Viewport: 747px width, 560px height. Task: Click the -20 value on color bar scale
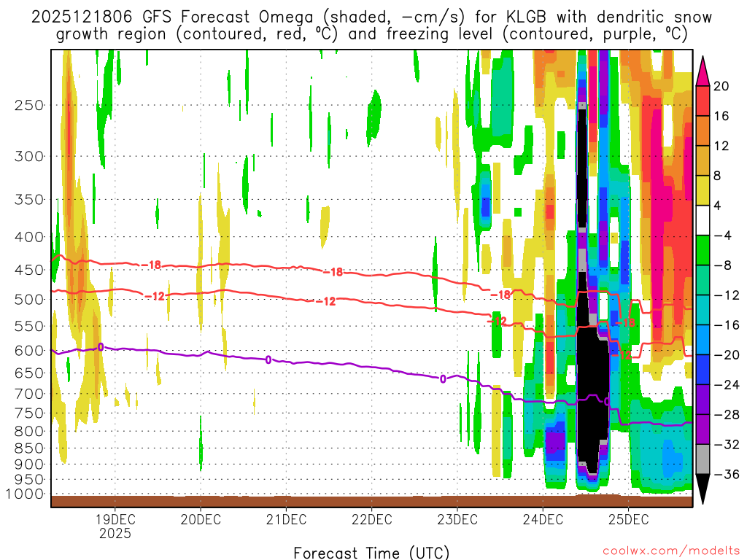[727, 355]
